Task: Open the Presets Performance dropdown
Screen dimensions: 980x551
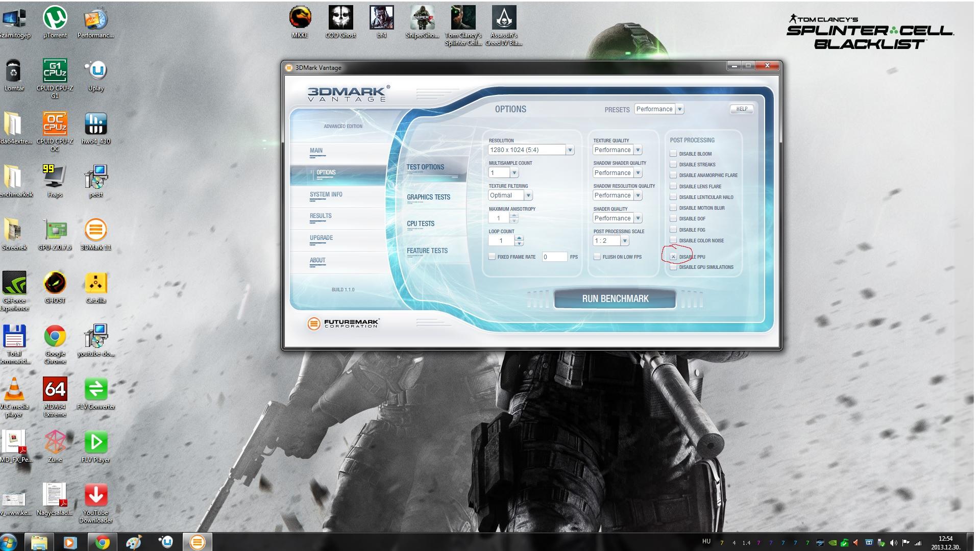Action: coord(659,109)
